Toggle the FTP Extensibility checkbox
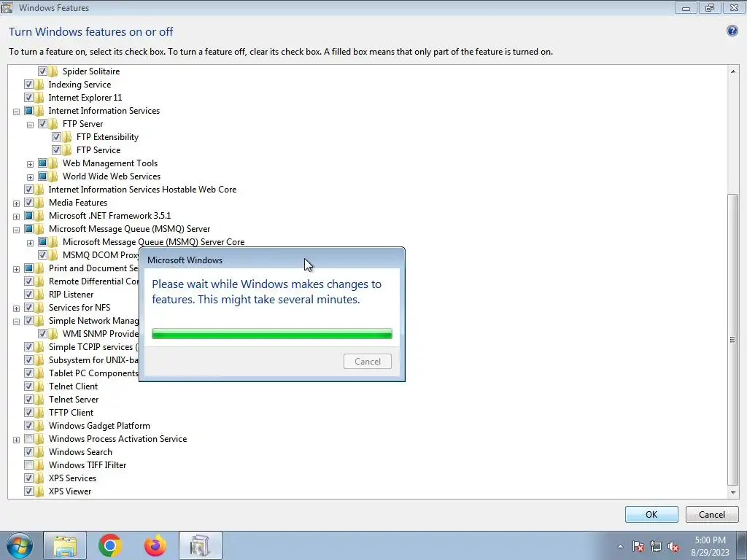Image resolution: width=747 pixels, height=560 pixels. click(56, 136)
